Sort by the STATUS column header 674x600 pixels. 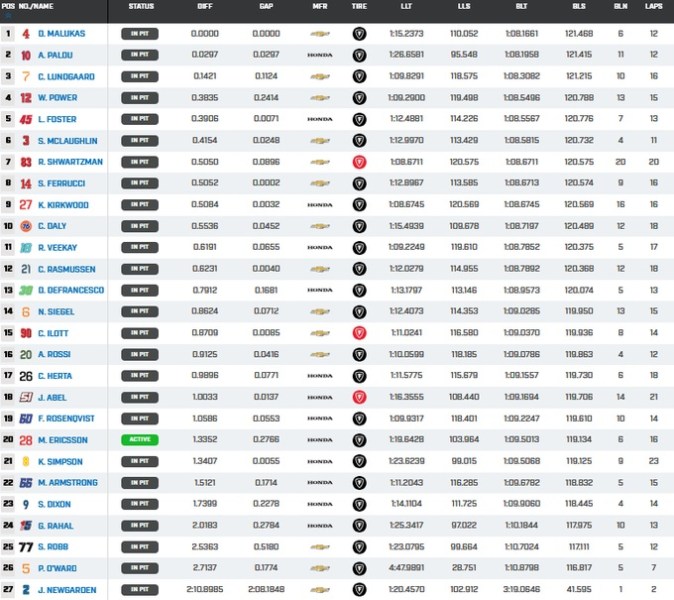[x=141, y=6]
